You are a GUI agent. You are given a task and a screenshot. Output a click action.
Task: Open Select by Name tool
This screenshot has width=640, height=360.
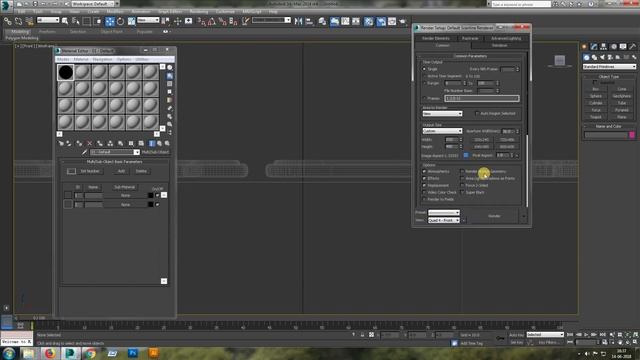pyautogui.click(x=76, y=21)
